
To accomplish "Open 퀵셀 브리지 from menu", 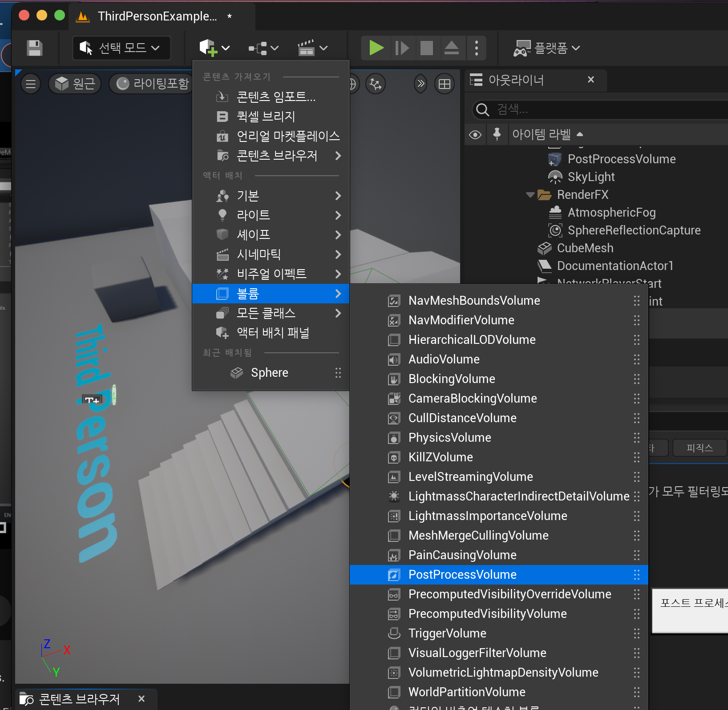I will point(271,116).
